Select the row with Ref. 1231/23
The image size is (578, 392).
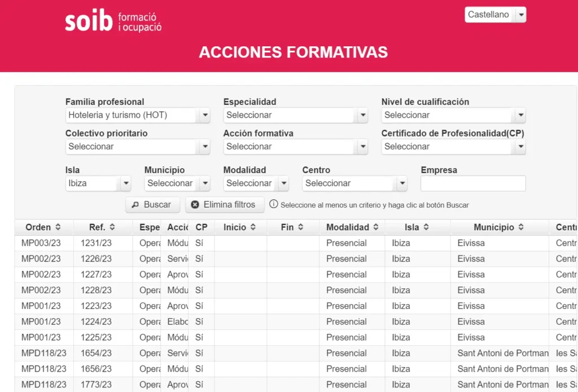96,243
